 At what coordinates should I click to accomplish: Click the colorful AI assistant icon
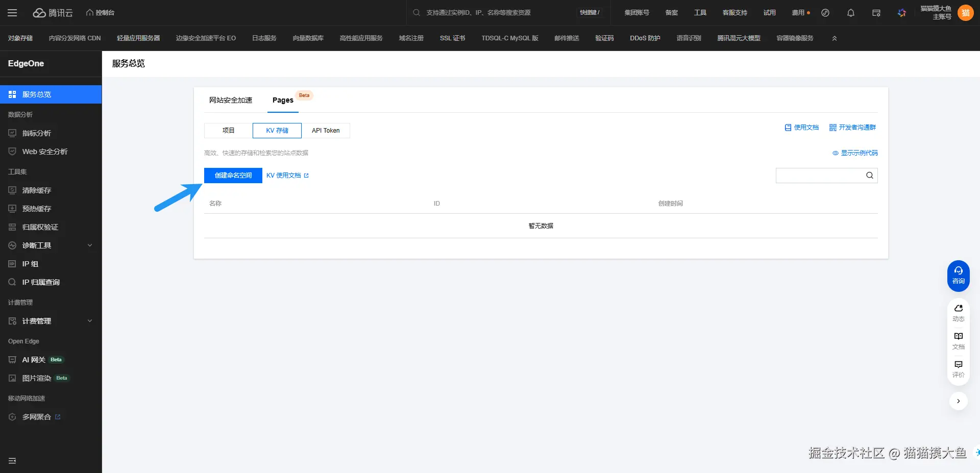[x=901, y=13]
